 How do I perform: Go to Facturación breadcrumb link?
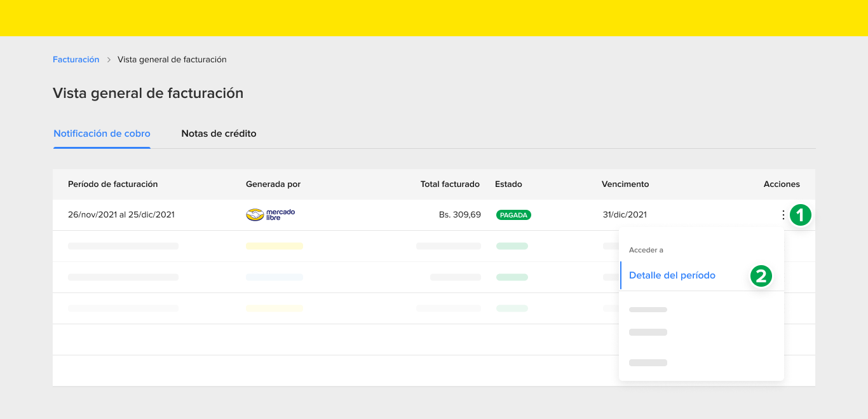(76, 59)
